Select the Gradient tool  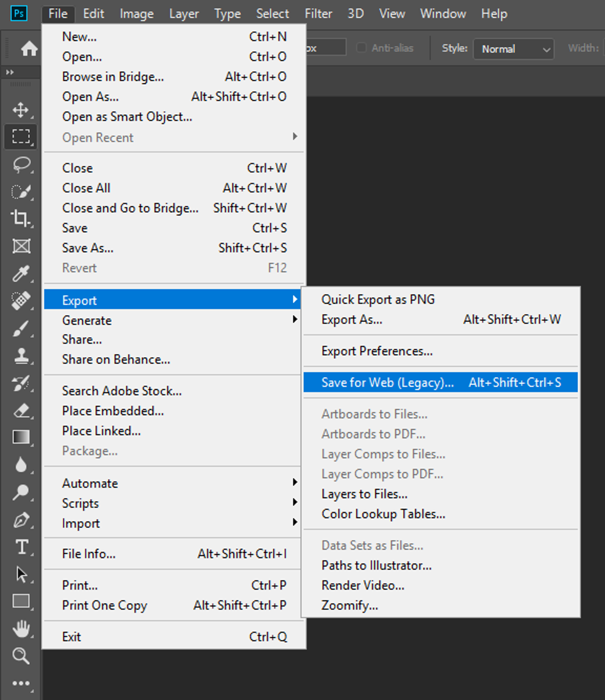(21, 437)
